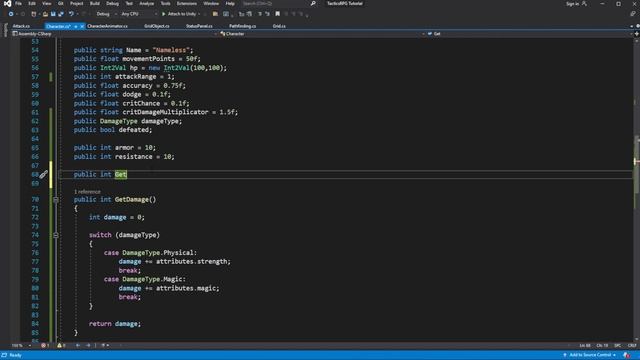Image resolution: width=640 pixels, height=360 pixels.
Task: Click the red error count indicator
Action: tap(45, 345)
